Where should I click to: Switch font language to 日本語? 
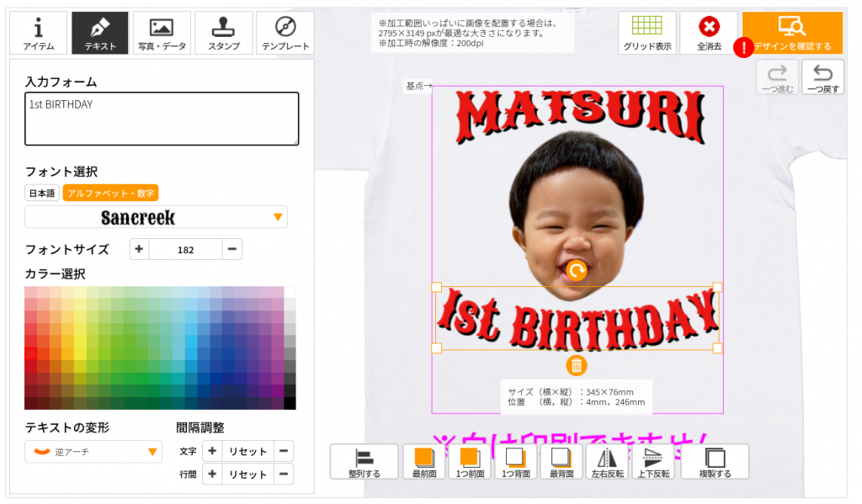click(x=42, y=193)
